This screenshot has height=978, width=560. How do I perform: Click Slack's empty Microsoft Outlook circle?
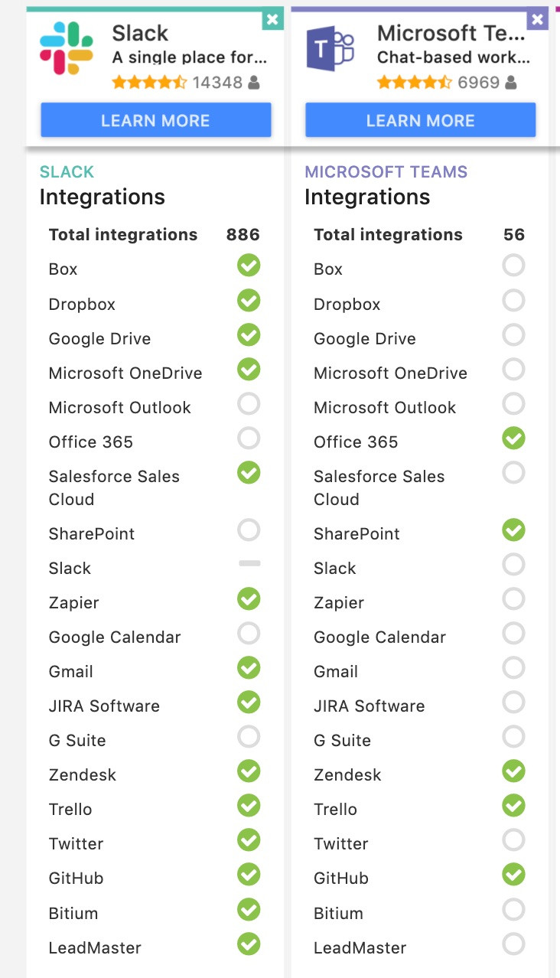pos(249,403)
